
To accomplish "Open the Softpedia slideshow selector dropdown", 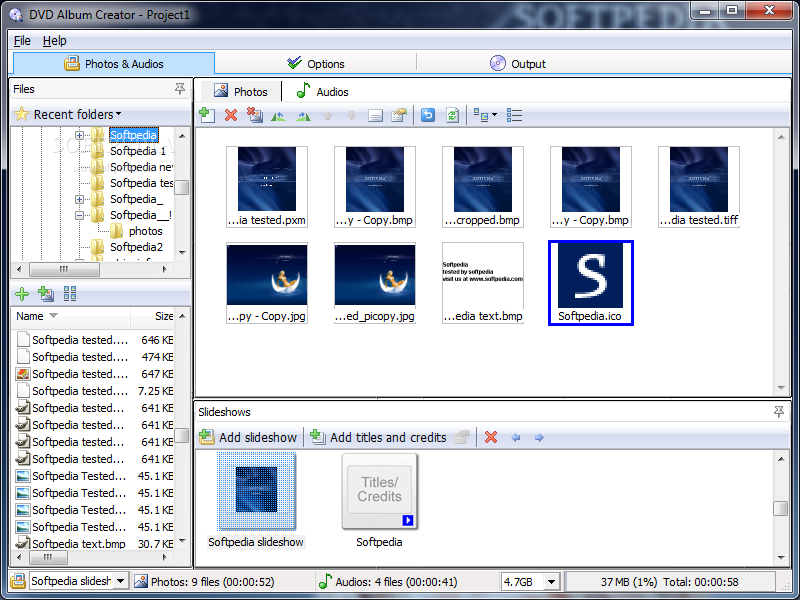I will point(120,581).
